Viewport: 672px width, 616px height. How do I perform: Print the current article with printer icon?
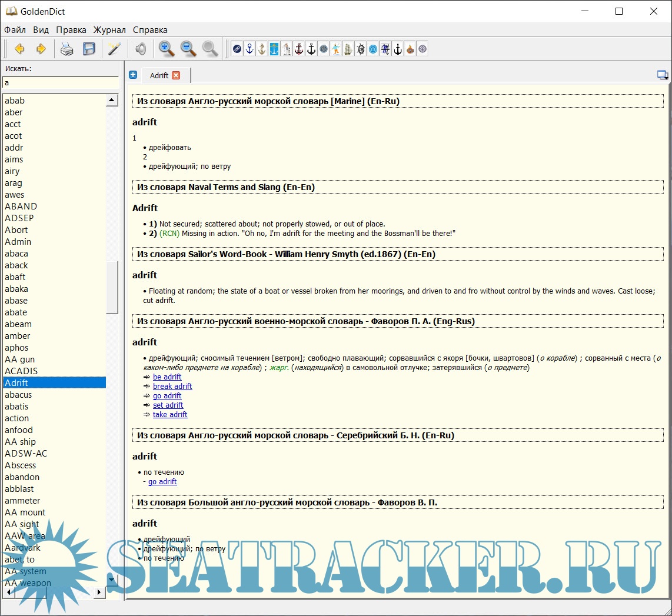67,49
